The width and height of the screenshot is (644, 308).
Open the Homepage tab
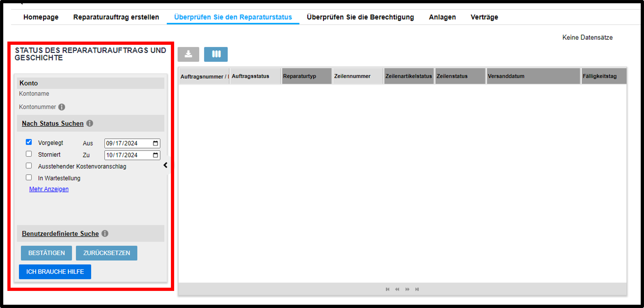tap(41, 17)
